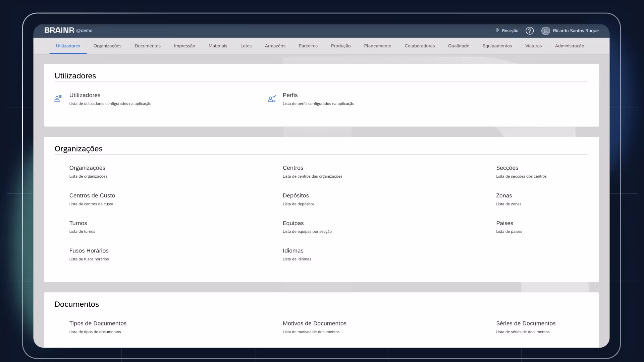Click the location pin icon near Receção
This screenshot has width=644, height=362.
pyautogui.click(x=497, y=31)
